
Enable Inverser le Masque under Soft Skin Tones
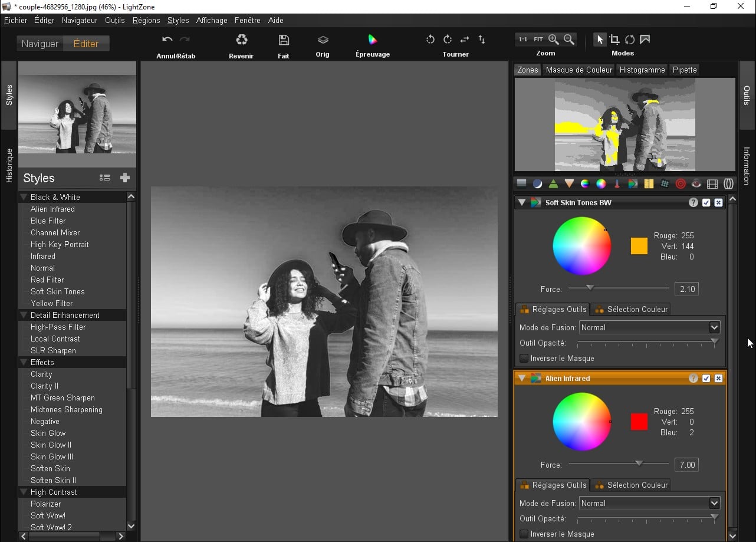[524, 358]
